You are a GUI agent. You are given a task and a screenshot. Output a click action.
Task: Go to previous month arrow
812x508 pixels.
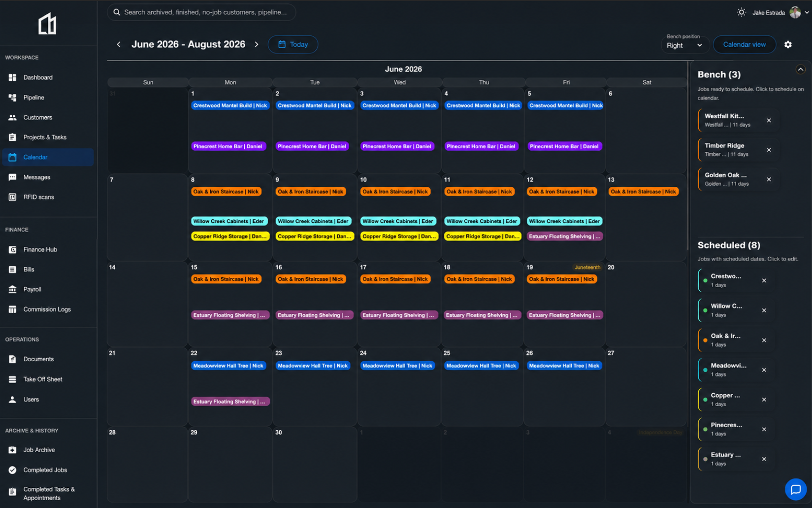119,44
